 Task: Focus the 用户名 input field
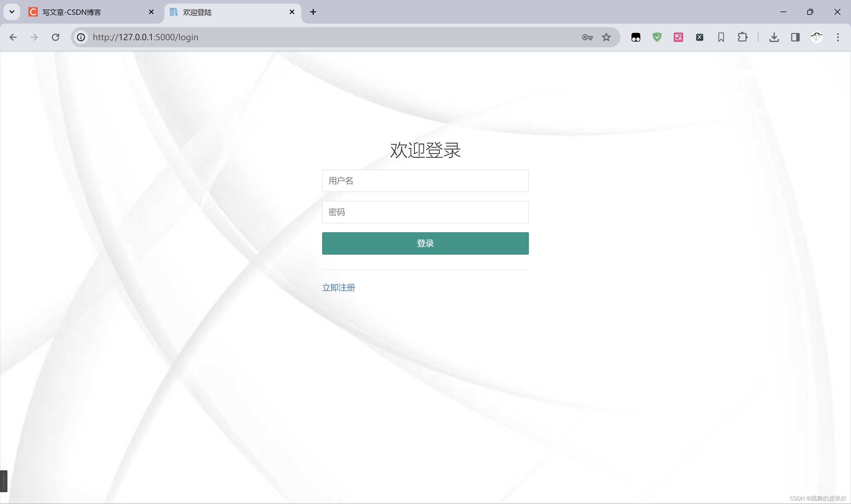[x=425, y=181]
